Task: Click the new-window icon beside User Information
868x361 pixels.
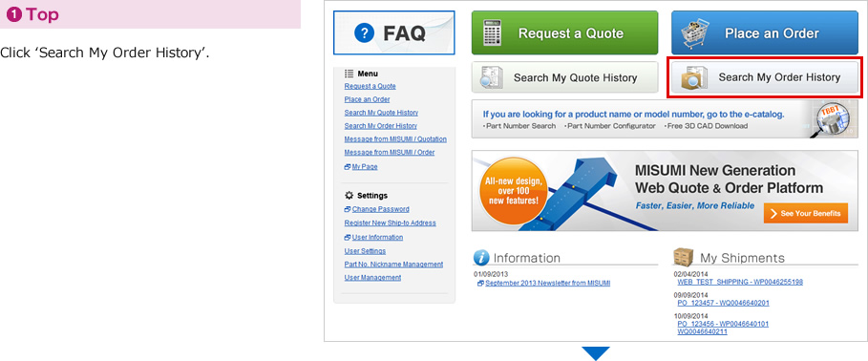Action: coord(348,238)
